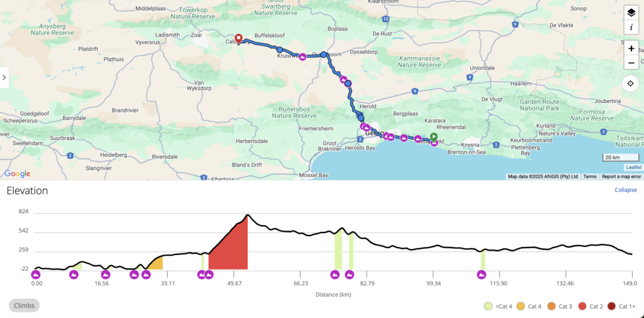Collapse the Elevation panel
The height and width of the screenshot is (318, 644).
[x=625, y=190]
